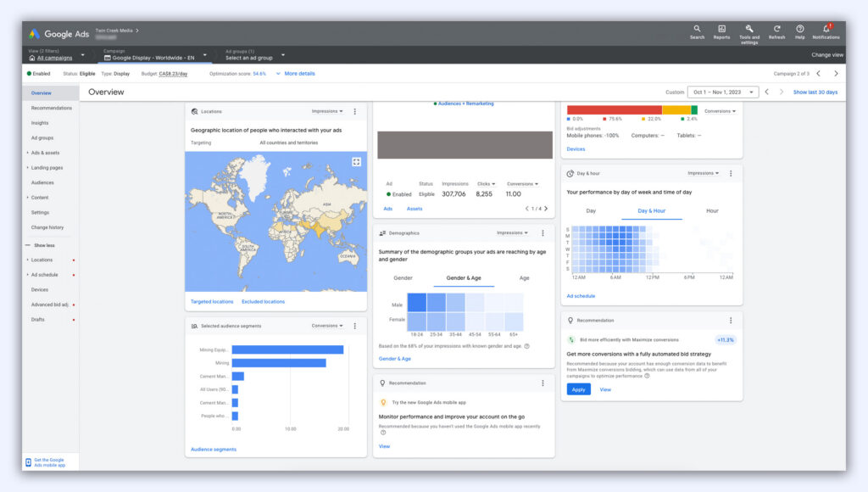Switch Demographics to the Age tab
The width and height of the screenshot is (868, 492).
[524, 278]
